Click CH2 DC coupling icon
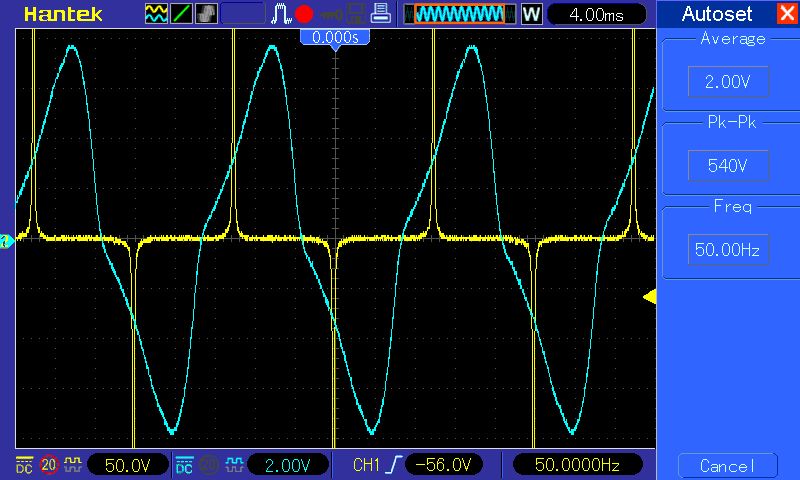Screen dimensions: 800x480 pos(184,465)
